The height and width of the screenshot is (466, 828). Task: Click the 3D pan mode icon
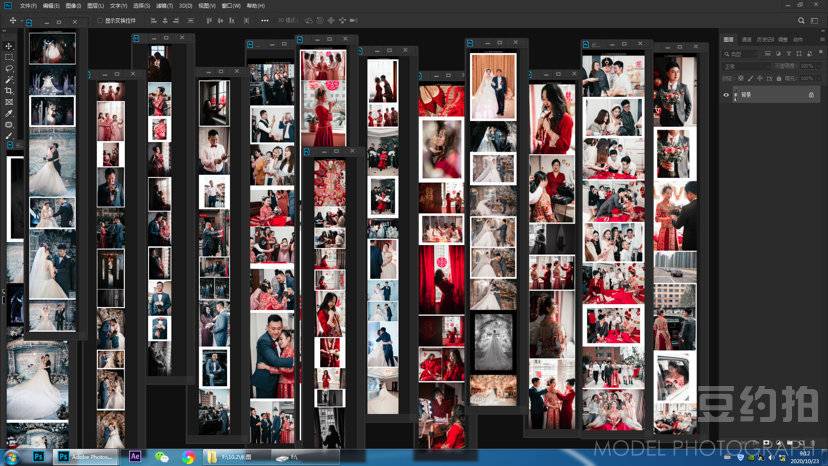[330, 21]
